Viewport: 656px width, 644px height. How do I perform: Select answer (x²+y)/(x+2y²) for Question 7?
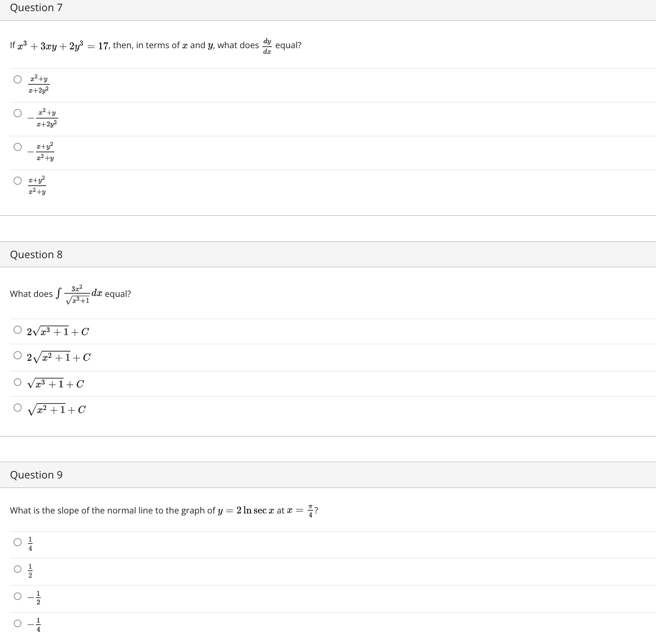pyautogui.click(x=18, y=79)
